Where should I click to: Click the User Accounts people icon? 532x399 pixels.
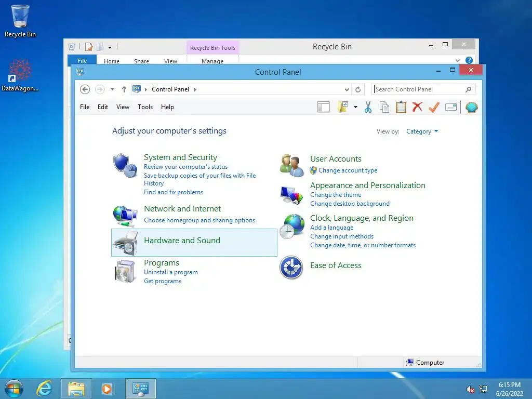point(291,165)
